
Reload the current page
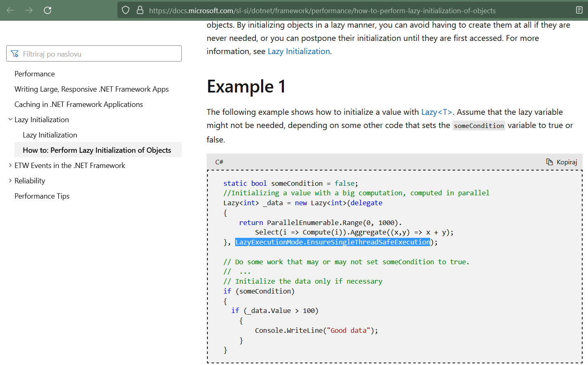(48, 10)
